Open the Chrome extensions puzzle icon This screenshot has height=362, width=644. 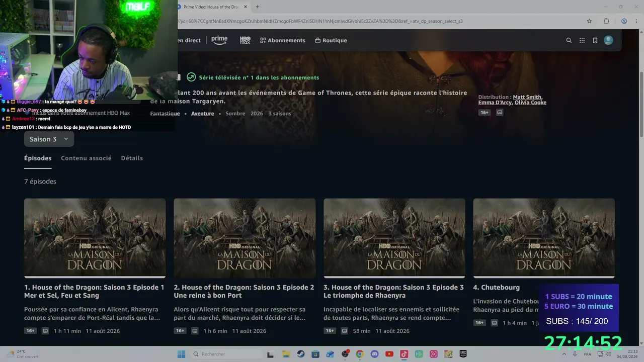click(x=606, y=21)
